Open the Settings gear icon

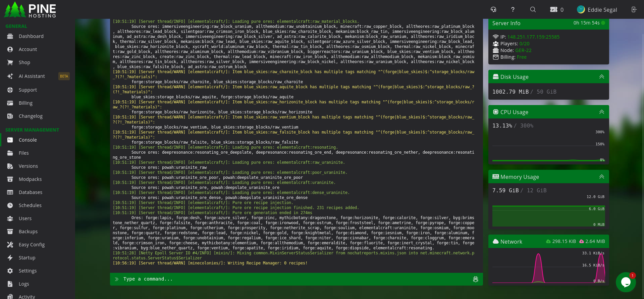[10, 271]
